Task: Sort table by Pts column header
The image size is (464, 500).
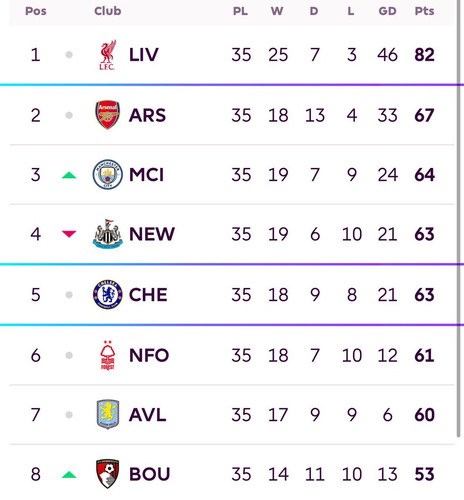Action: click(x=424, y=11)
